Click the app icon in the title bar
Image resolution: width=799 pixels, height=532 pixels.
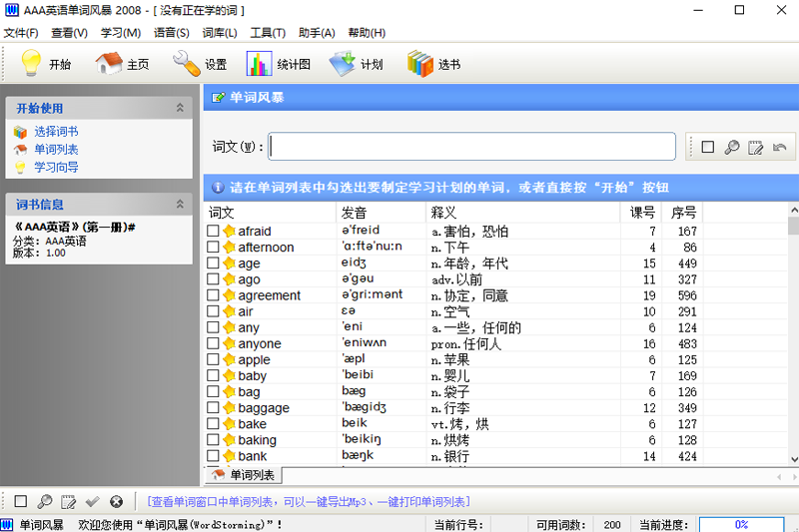point(11,10)
